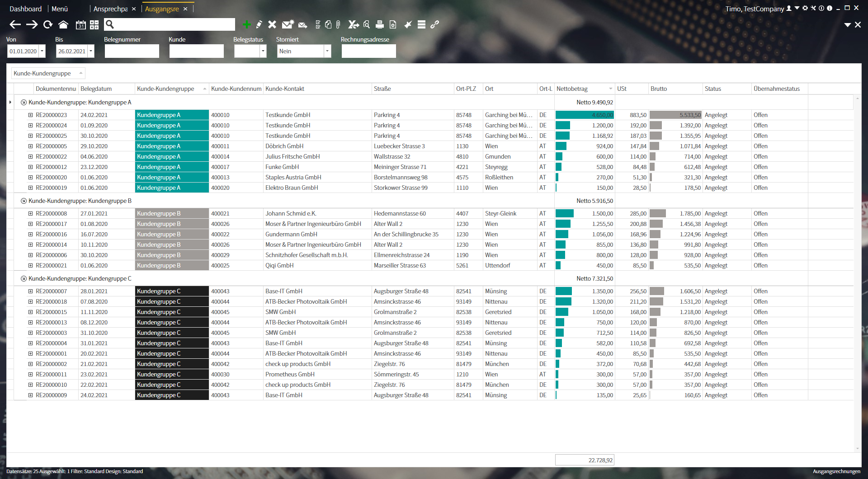Viewport: 868px width, 479px height.
Task: Click the Kunde filter field
Action: (196, 51)
